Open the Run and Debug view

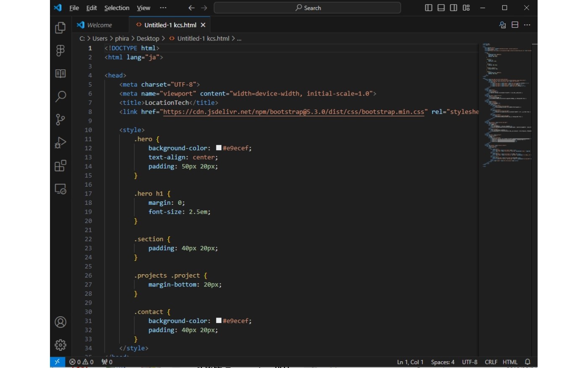60,143
